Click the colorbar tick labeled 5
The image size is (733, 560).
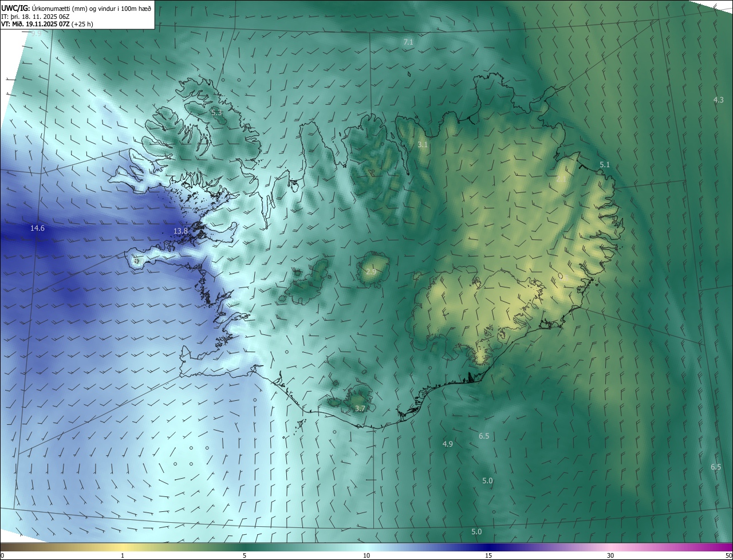tap(245, 555)
